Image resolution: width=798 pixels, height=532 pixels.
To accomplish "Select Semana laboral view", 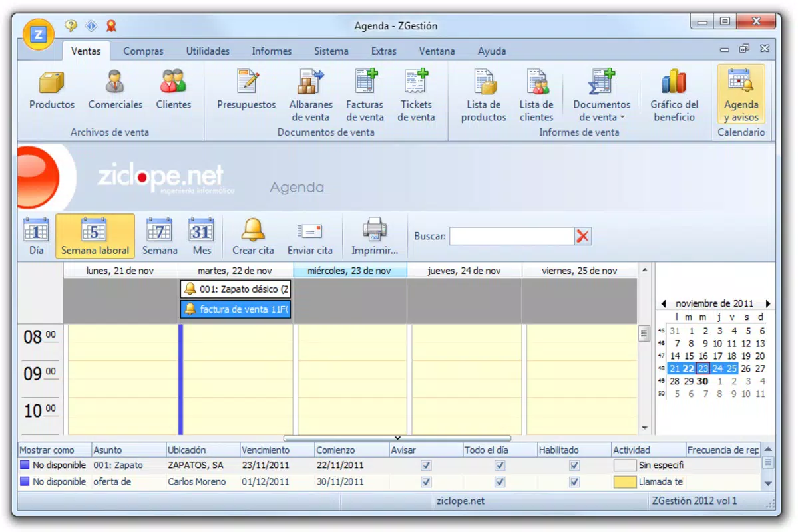I will 95,236.
